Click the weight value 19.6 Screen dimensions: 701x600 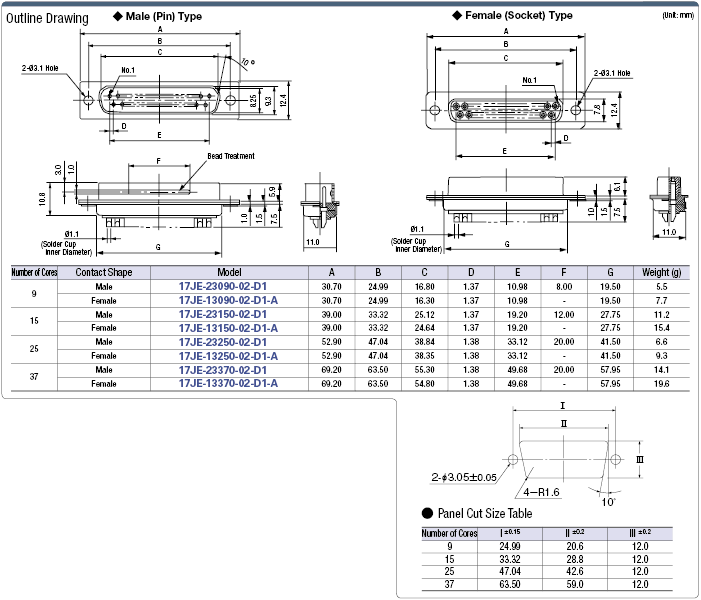[x=662, y=384]
